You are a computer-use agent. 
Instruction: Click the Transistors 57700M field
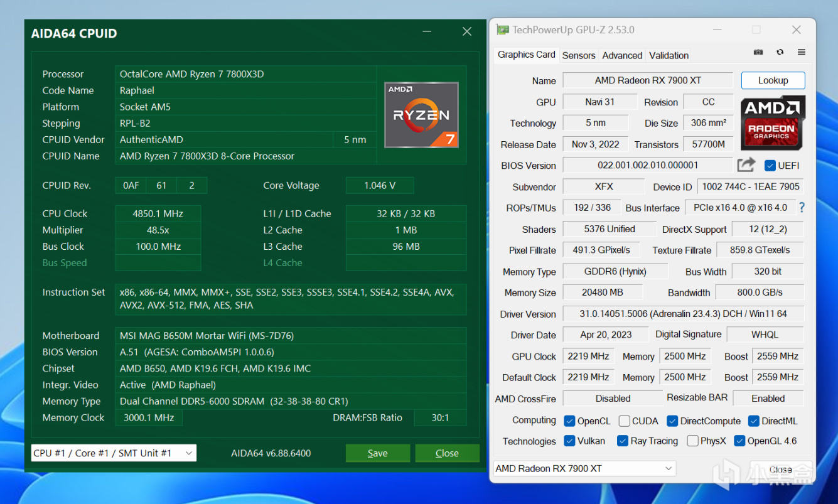tap(709, 144)
